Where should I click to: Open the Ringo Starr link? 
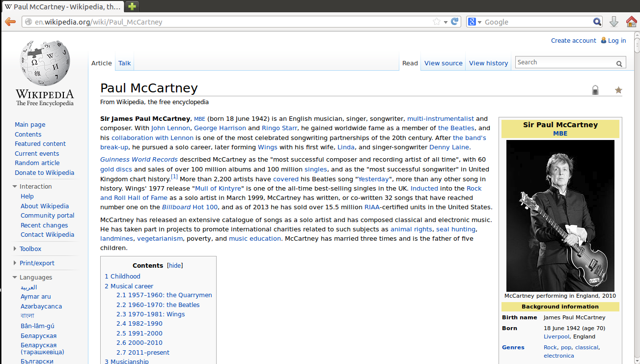click(x=279, y=128)
